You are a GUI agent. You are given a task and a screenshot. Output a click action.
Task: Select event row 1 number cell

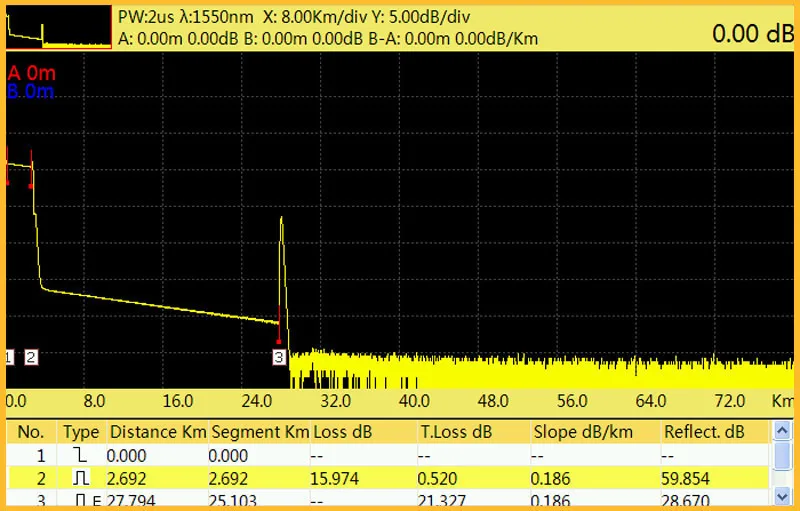41,455
